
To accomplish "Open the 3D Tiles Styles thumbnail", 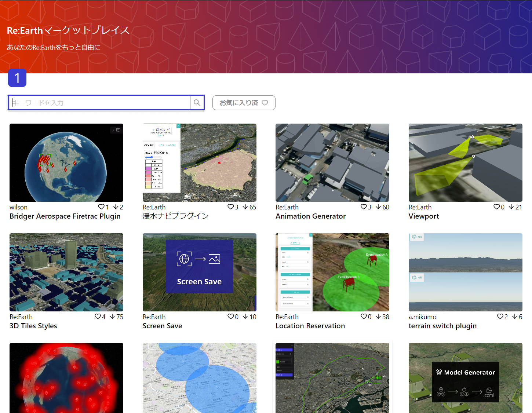I will (66, 272).
